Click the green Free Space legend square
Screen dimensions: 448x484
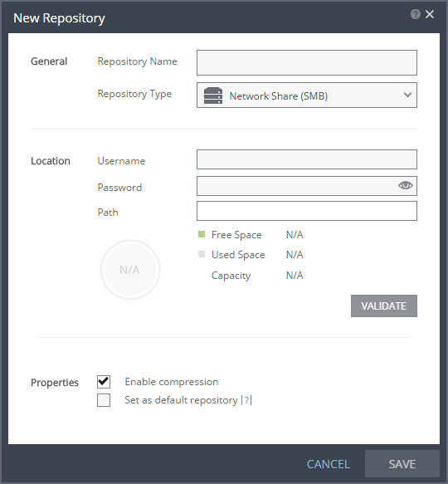(x=202, y=234)
